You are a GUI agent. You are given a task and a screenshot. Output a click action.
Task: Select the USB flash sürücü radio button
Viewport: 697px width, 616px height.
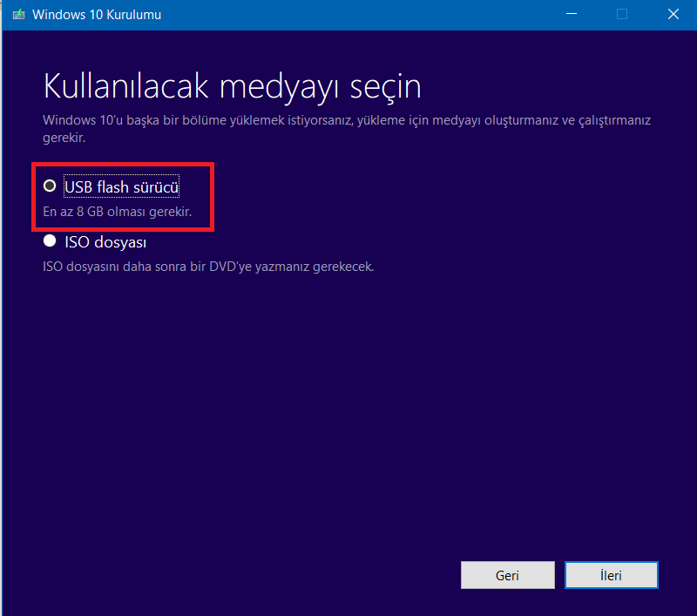click(50, 186)
